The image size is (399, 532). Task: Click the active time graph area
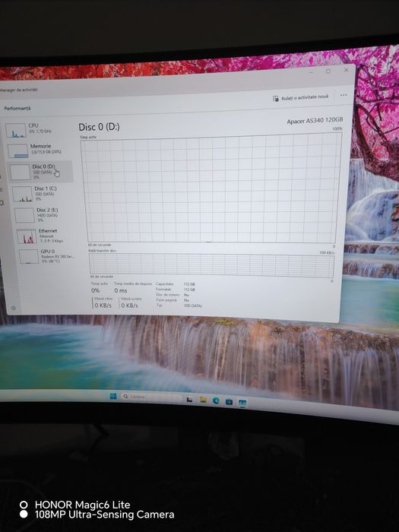(211, 188)
